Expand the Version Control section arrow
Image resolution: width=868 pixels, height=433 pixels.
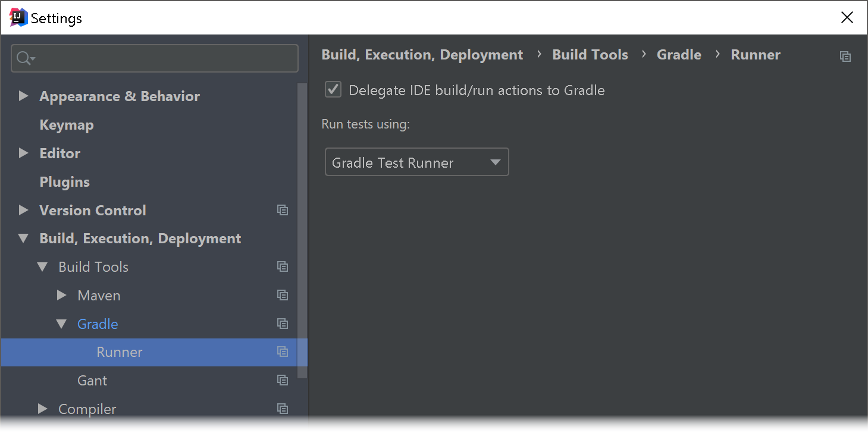(x=24, y=210)
